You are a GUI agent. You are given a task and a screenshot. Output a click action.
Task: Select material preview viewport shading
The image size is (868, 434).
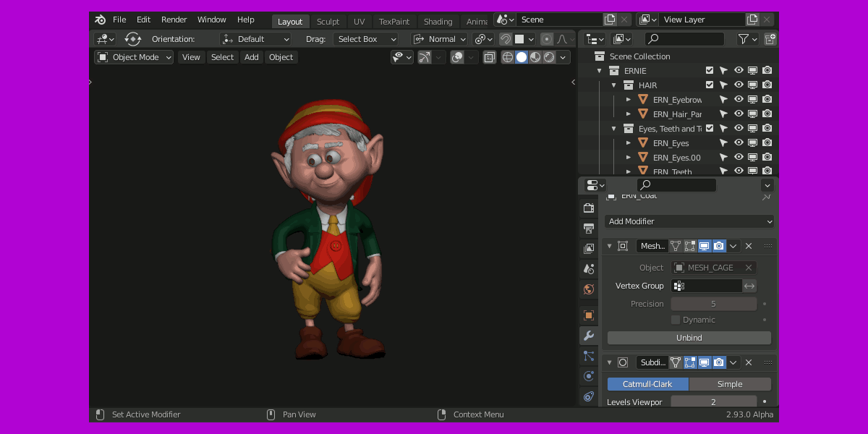pyautogui.click(x=535, y=57)
